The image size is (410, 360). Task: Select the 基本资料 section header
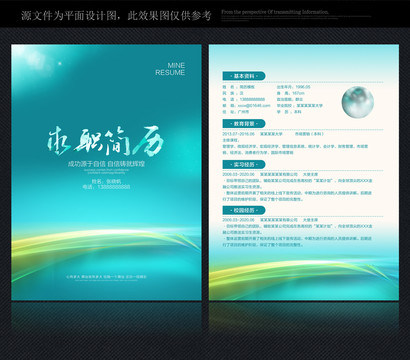coord(244,76)
